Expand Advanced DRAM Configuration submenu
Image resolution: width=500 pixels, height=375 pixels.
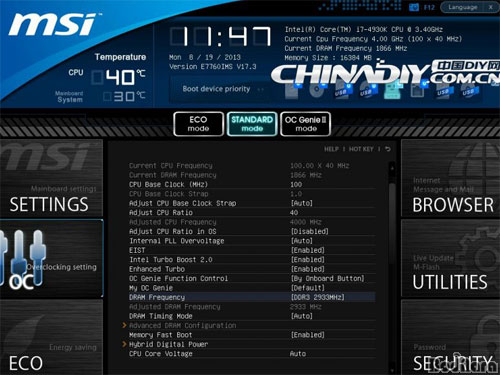[183, 325]
